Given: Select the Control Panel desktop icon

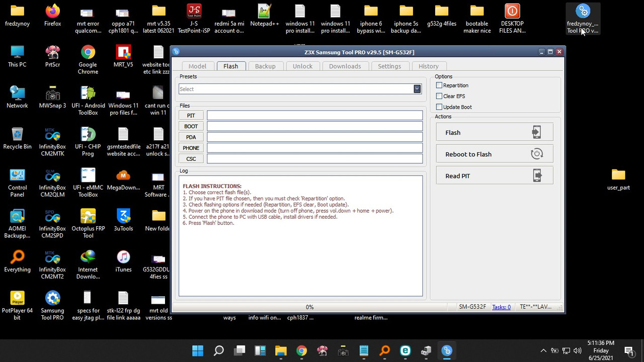Looking at the screenshot, I should tap(17, 183).
